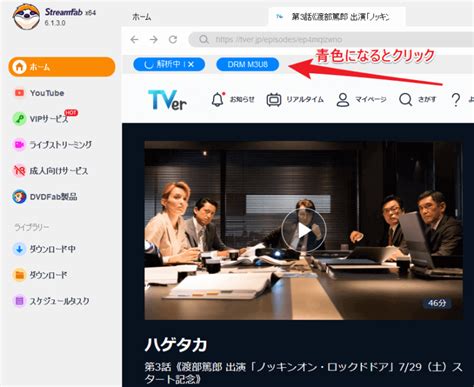This screenshot has height=387, width=474.
Task: Click the purple schedule task icon
Action: (x=19, y=301)
